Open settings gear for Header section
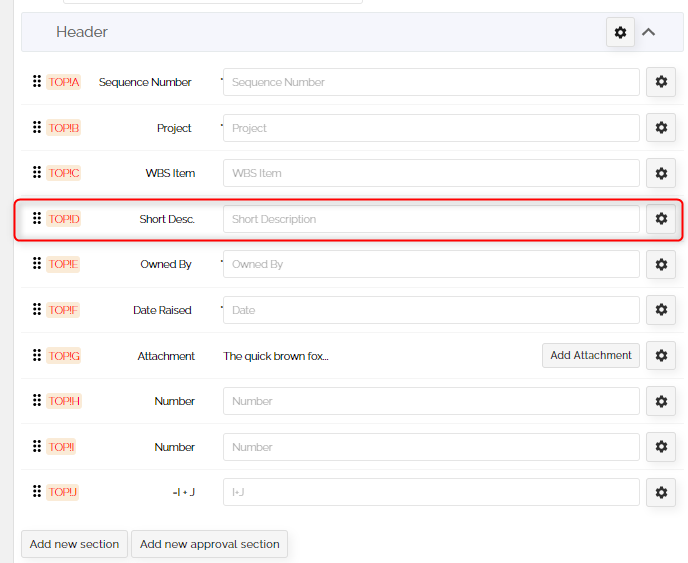Image resolution: width=688 pixels, height=563 pixels. click(620, 32)
